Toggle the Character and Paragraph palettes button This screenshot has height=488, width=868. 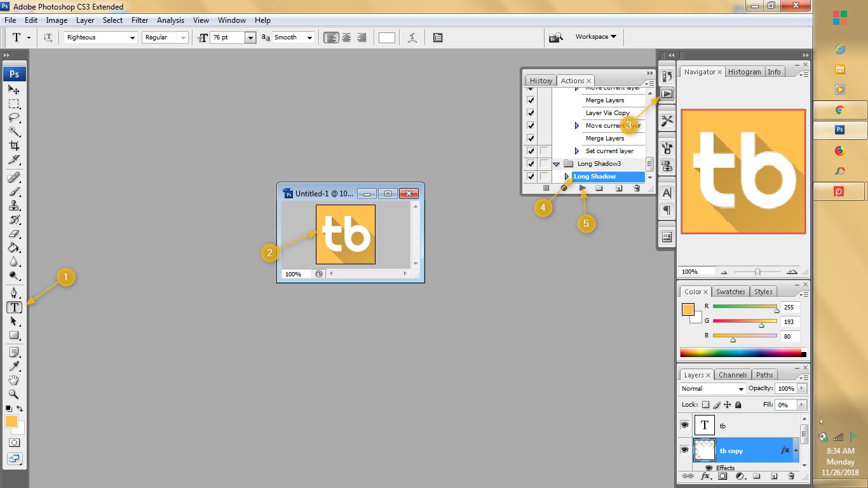438,37
